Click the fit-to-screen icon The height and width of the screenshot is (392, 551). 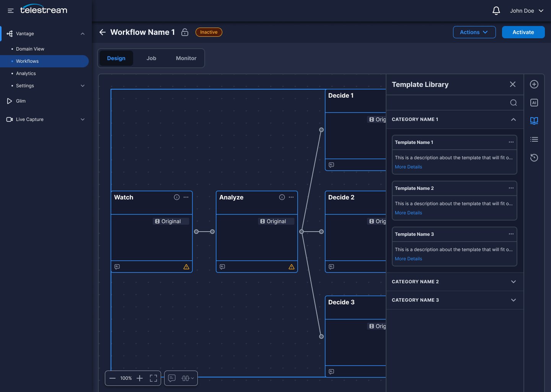153,378
